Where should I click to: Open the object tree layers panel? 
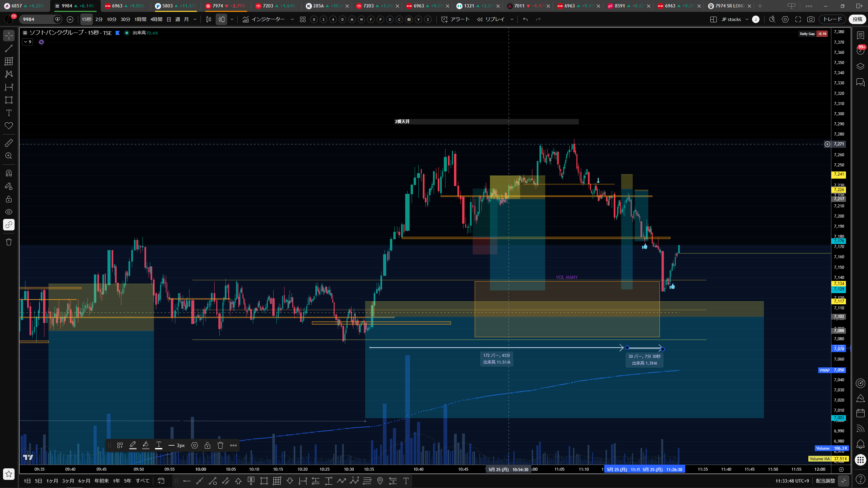pos(861,66)
